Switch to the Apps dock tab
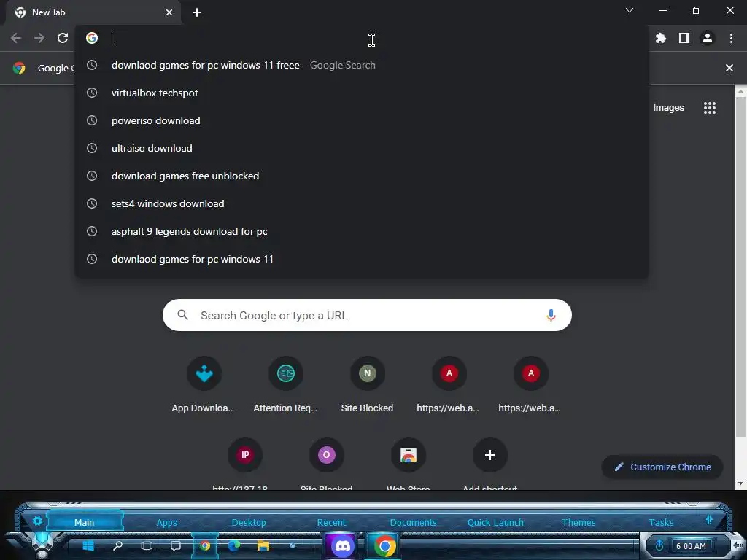 tap(167, 522)
